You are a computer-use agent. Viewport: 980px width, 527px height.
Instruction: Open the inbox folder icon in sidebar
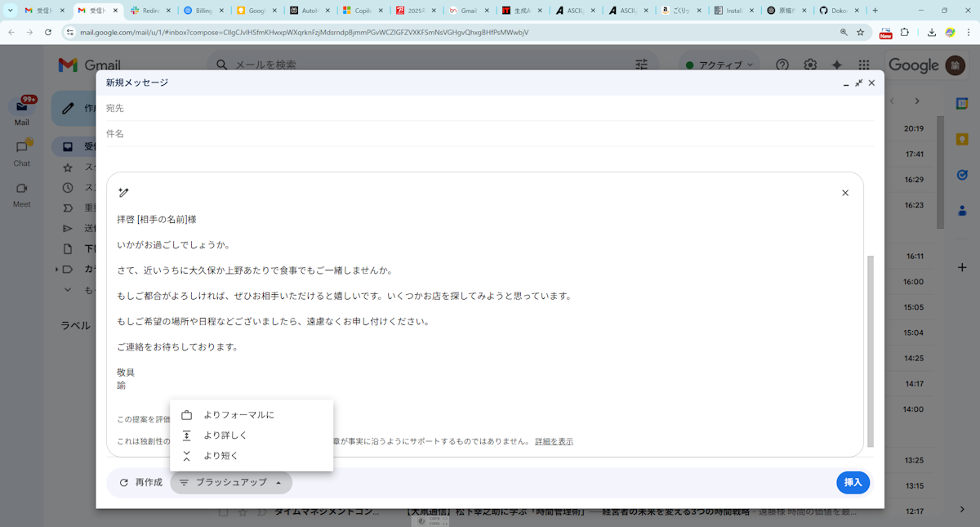pos(68,147)
